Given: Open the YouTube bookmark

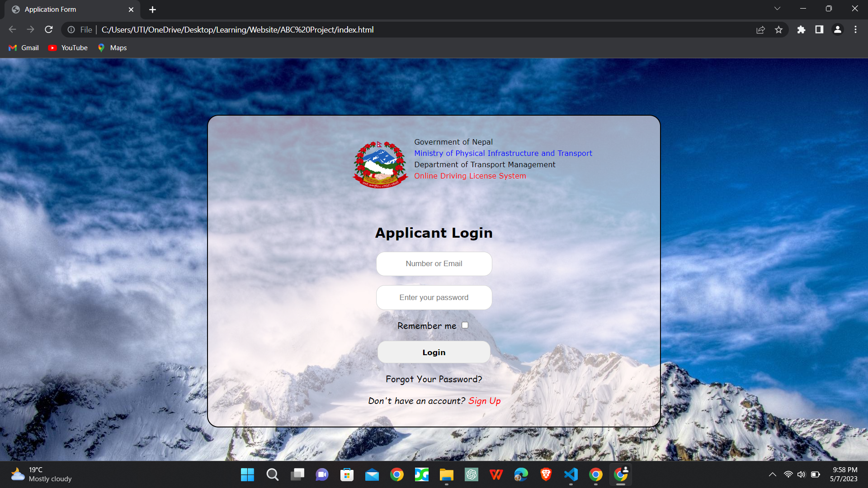Looking at the screenshot, I should tap(68, 48).
